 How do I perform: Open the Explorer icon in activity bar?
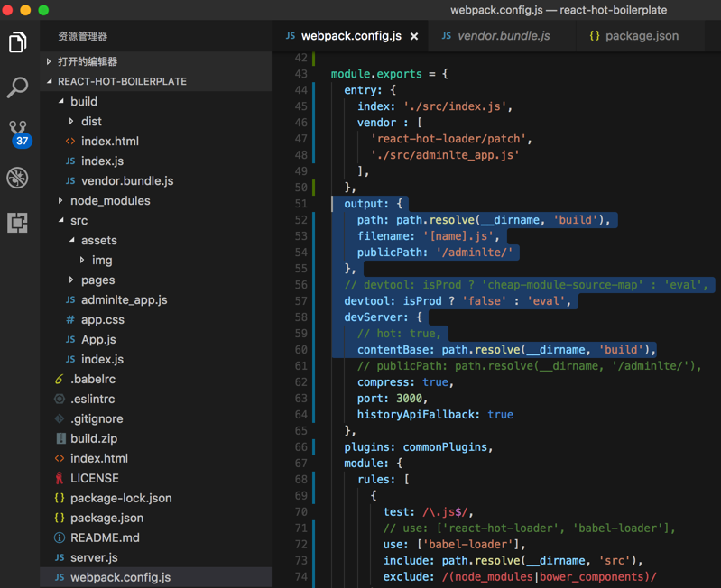[18, 41]
